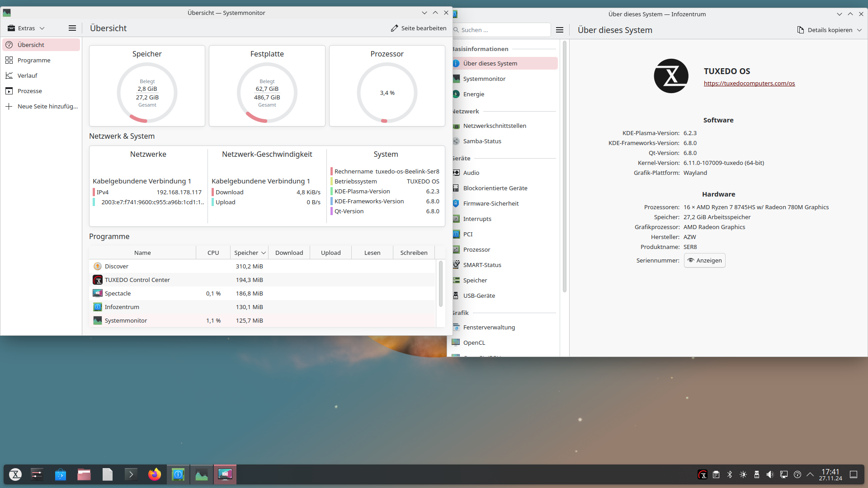Screen dimensions: 868x488
Task: Launch Firefox from taskbar
Action: click(x=155, y=474)
